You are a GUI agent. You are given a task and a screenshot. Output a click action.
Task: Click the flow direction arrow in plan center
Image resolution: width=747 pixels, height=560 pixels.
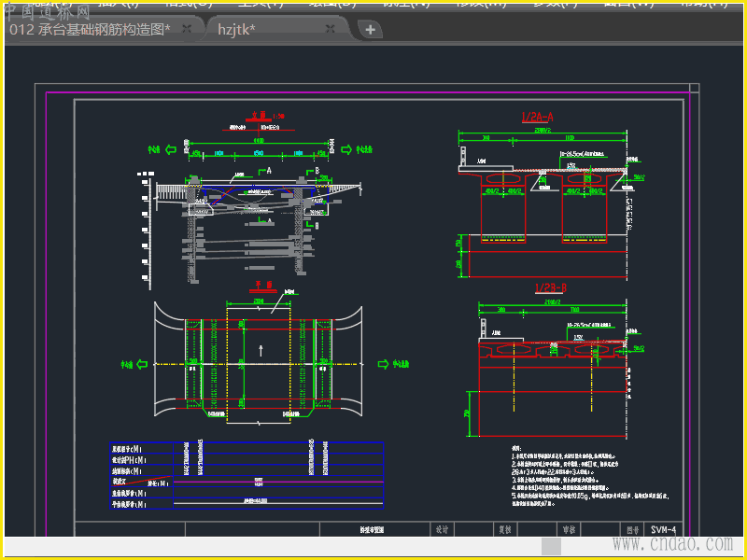261,350
